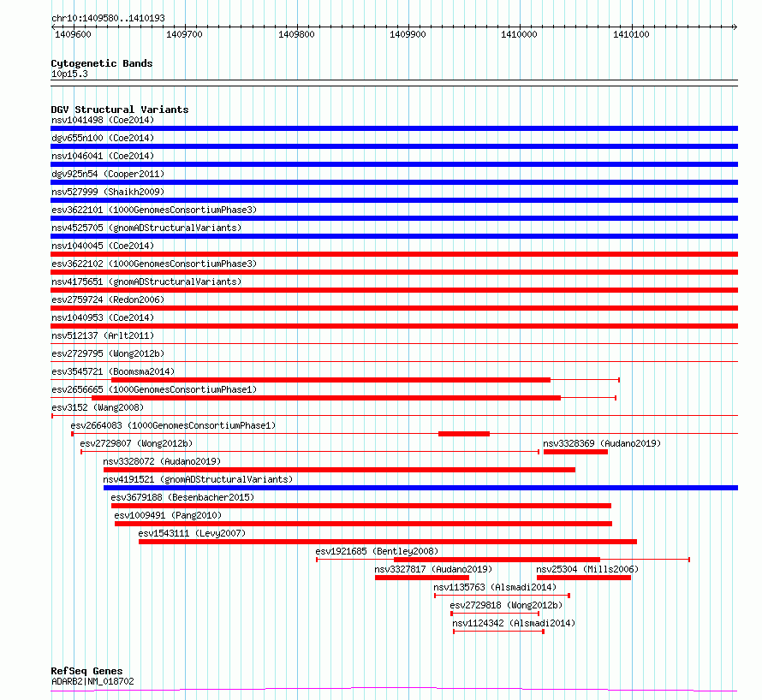Click nsv1040045 (Coe2014) variant label

[103, 246]
